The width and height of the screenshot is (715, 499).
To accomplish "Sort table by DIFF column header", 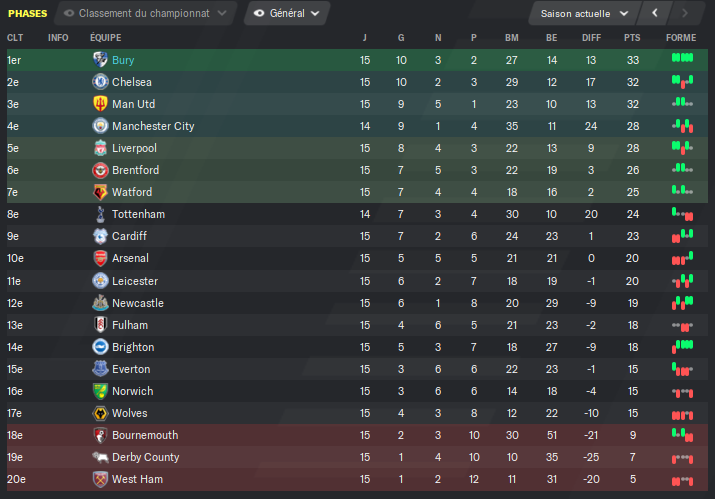I will (x=591, y=38).
